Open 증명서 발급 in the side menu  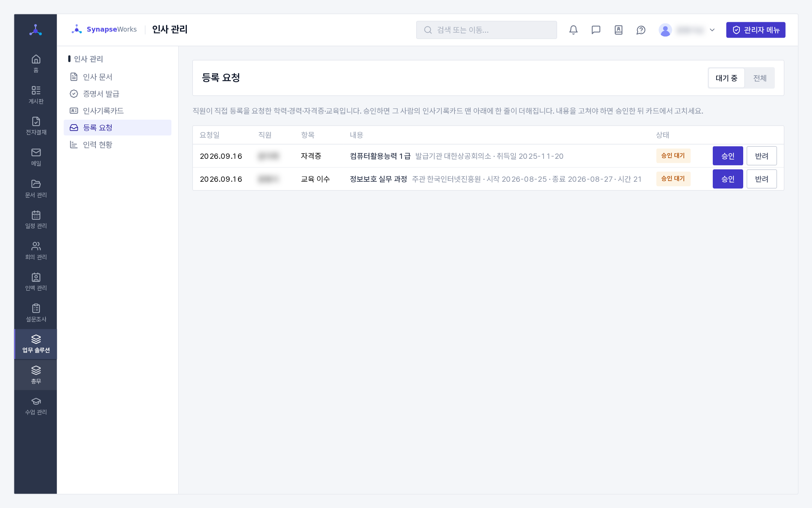click(x=117, y=94)
